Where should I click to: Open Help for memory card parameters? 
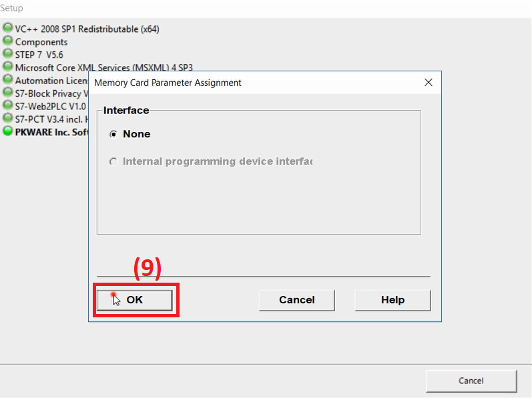pos(392,300)
